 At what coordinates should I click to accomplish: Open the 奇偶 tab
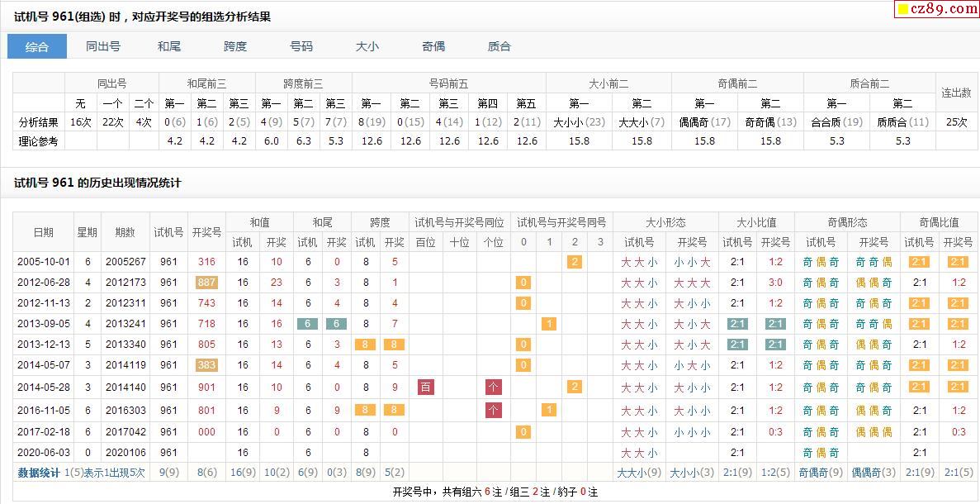(x=433, y=47)
